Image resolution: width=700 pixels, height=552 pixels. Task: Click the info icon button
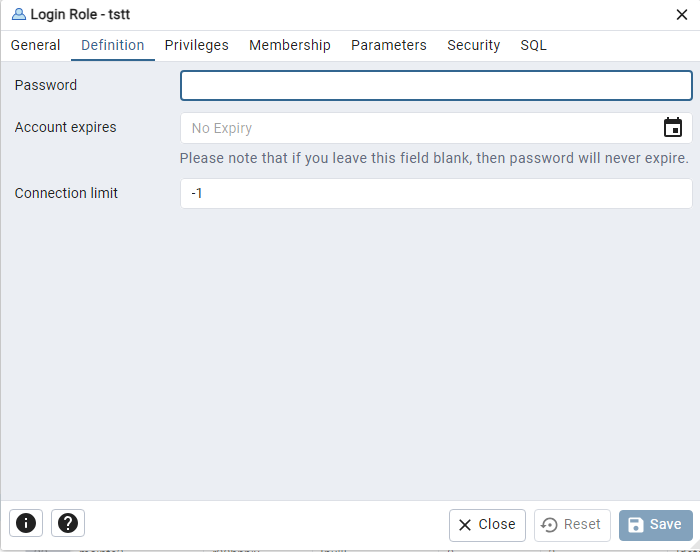[x=26, y=523]
